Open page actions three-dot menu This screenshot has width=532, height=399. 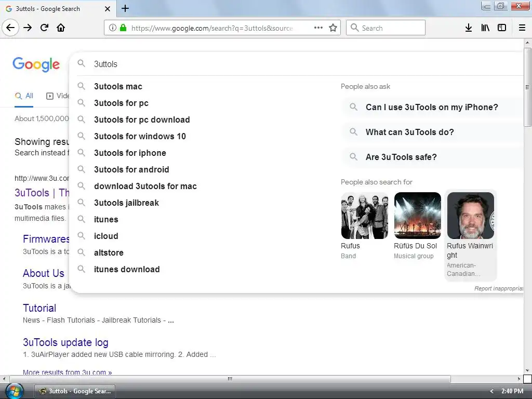point(318,28)
